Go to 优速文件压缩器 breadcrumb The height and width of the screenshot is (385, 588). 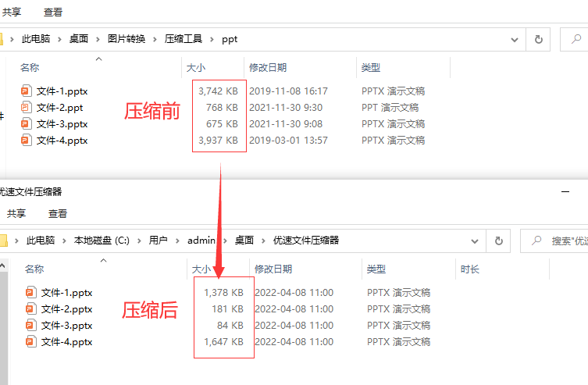coord(306,241)
